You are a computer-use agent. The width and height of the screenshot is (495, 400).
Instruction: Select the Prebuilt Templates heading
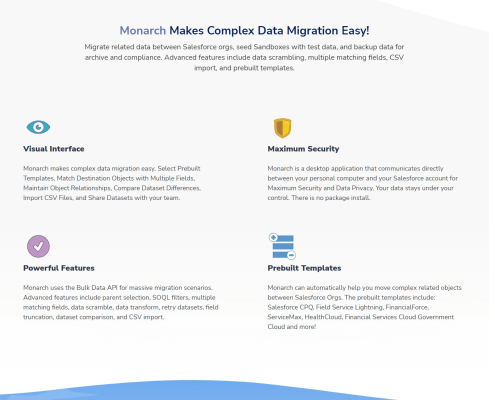pos(304,268)
